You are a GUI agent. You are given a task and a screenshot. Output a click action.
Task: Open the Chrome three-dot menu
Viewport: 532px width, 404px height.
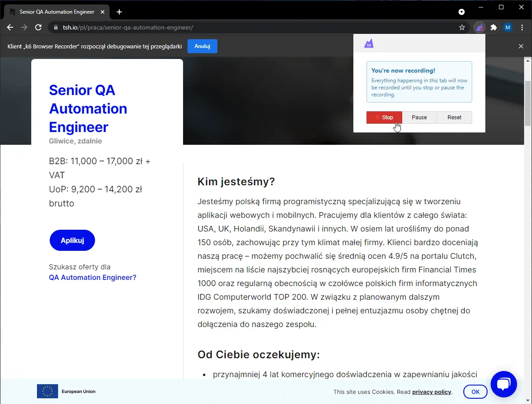coord(522,27)
